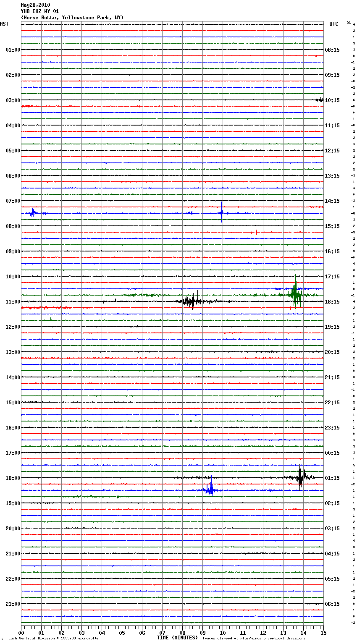The width and height of the screenshot is (357, 644).
Task: Click the traces clipped footer note
Action: [254, 639]
